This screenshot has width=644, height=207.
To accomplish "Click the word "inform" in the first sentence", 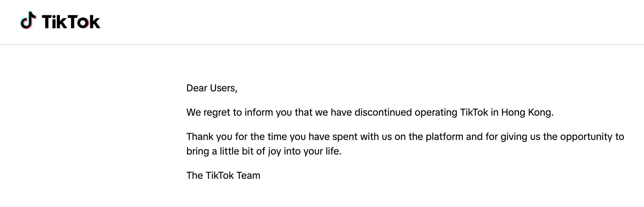I will [259, 112].
